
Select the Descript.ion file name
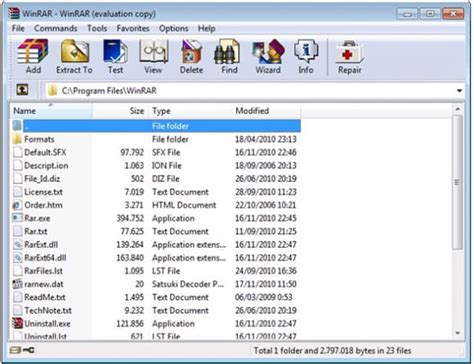tap(46, 165)
